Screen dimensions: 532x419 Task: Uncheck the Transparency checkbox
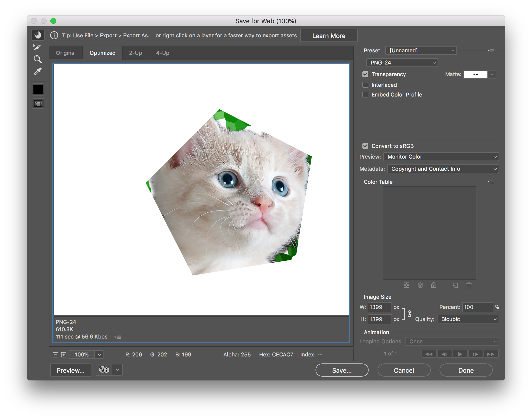[365, 74]
